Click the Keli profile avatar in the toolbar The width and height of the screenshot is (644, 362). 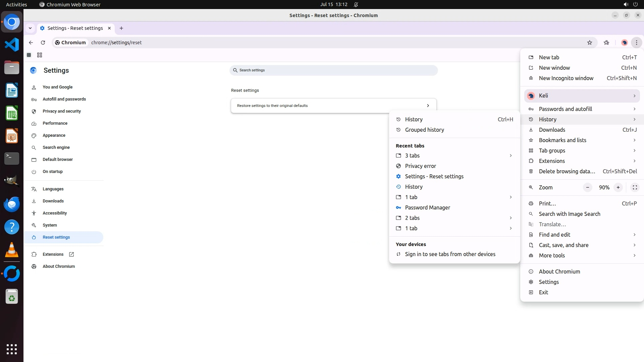tap(624, 43)
